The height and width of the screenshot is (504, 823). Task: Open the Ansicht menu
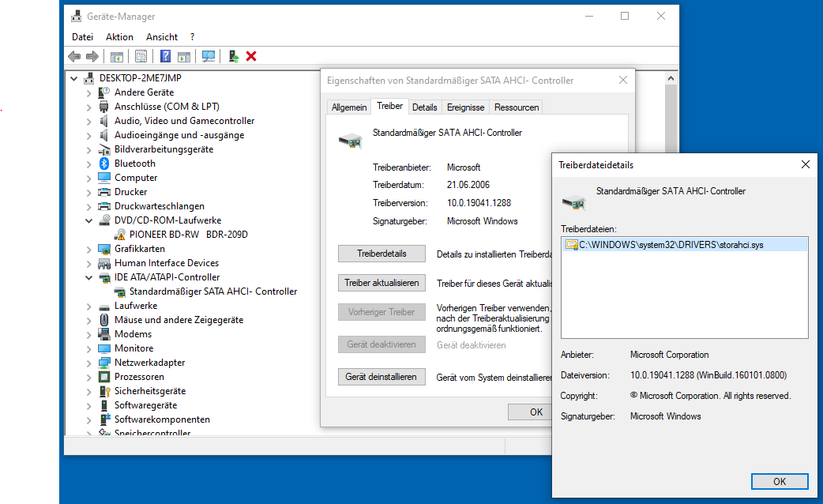tap(162, 37)
